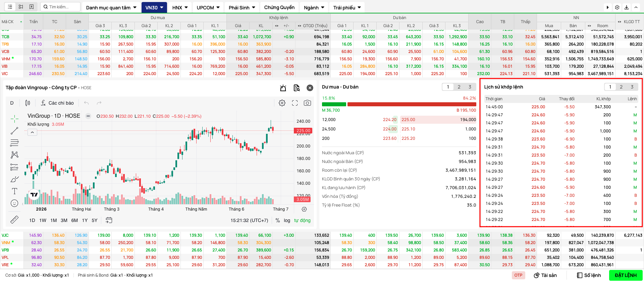Viewport: 644px width, 281px height.
Task: Open the emoji icons tool
Action: point(14,203)
